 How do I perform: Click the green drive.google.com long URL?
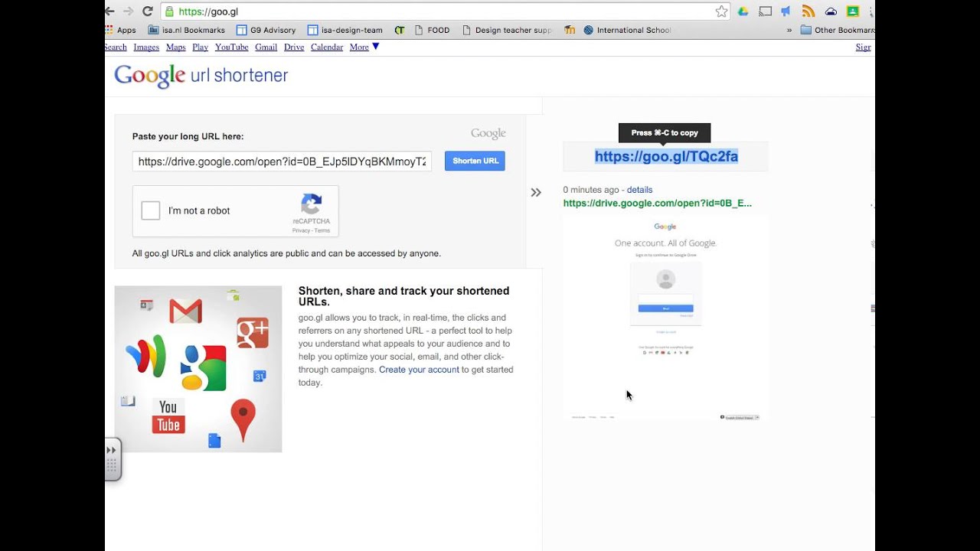pos(658,203)
